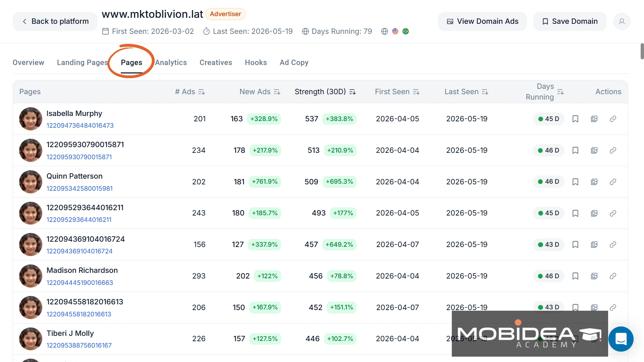
Task: Open the Ad Copy tab
Action: coord(294,63)
